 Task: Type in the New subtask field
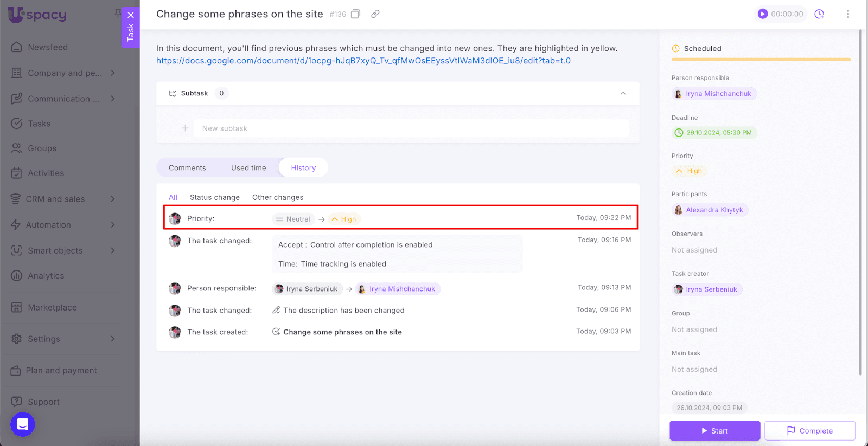coord(412,128)
